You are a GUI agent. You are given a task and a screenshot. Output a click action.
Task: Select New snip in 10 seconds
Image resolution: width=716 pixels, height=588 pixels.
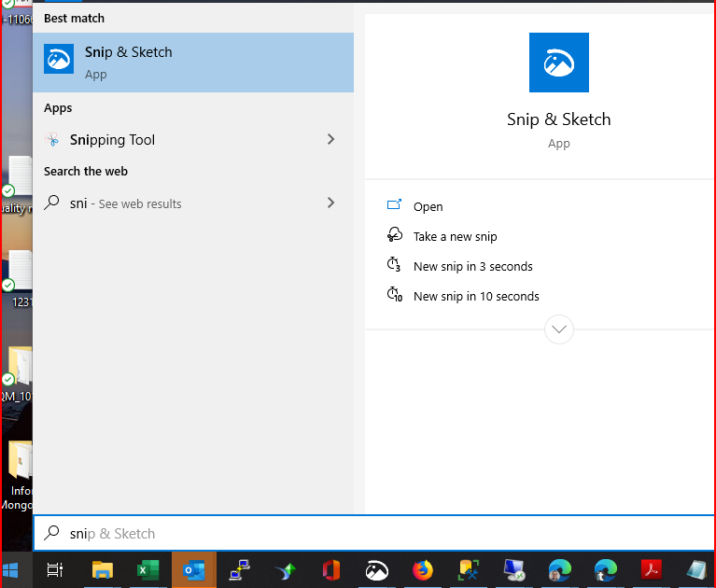[476, 297]
